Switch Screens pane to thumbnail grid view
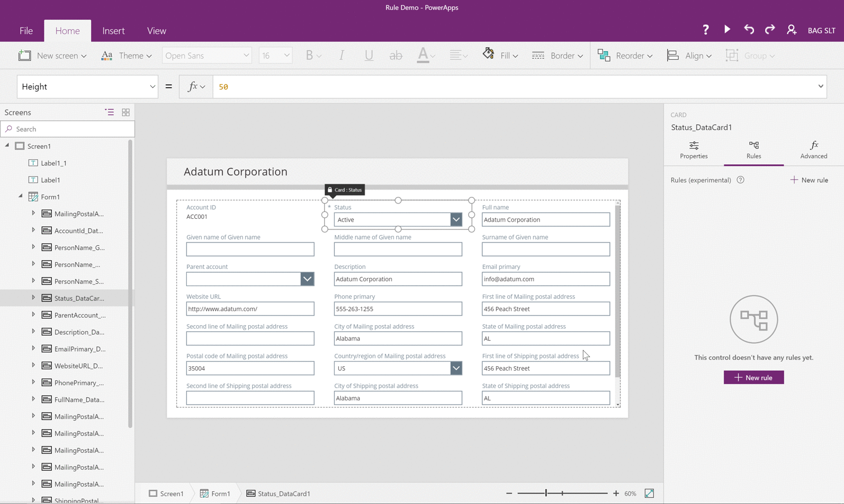The image size is (844, 504). 126,112
